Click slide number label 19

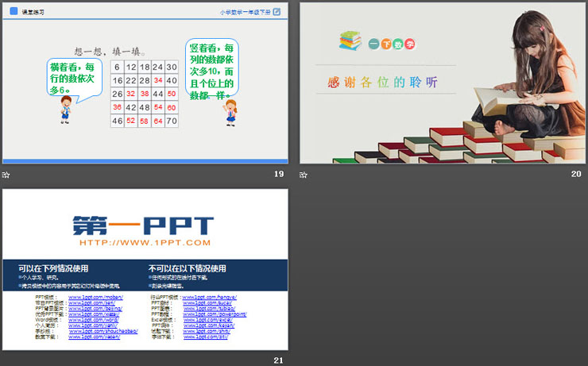[x=278, y=175]
